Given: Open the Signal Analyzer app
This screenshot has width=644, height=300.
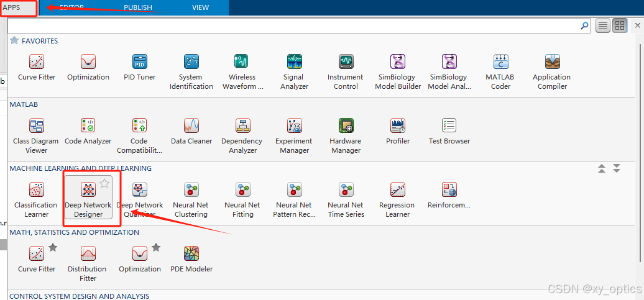Looking at the screenshot, I should 295,72.
